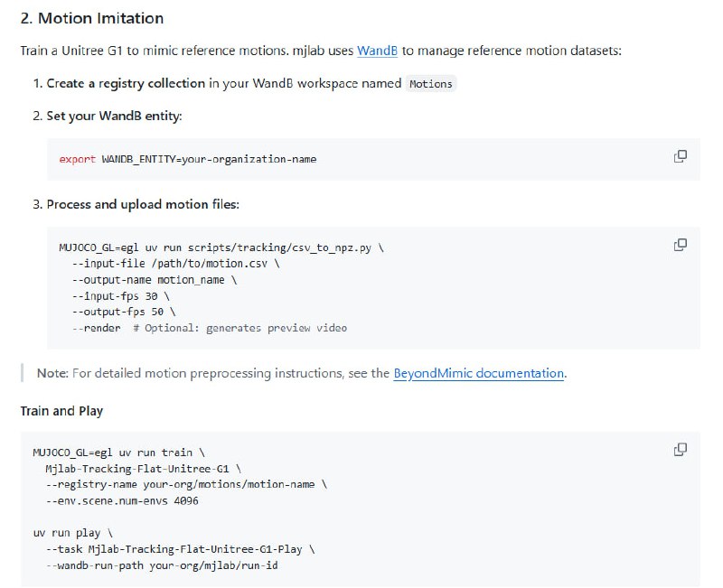The image size is (723, 588).
Task: Copy the csv_to_npz.py script command
Action: coord(680,245)
